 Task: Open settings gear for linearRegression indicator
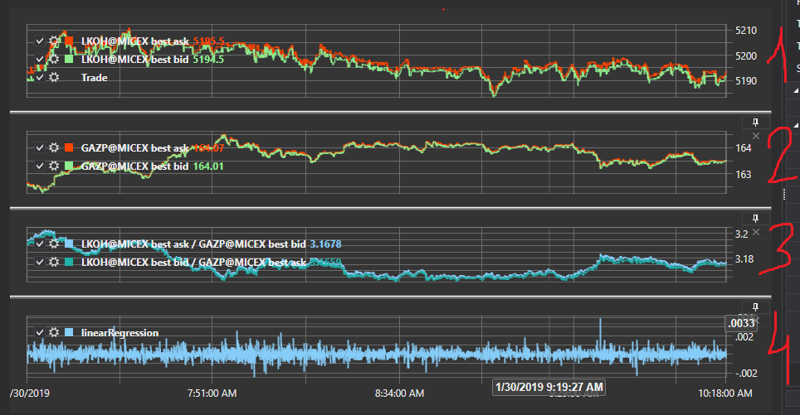54,332
